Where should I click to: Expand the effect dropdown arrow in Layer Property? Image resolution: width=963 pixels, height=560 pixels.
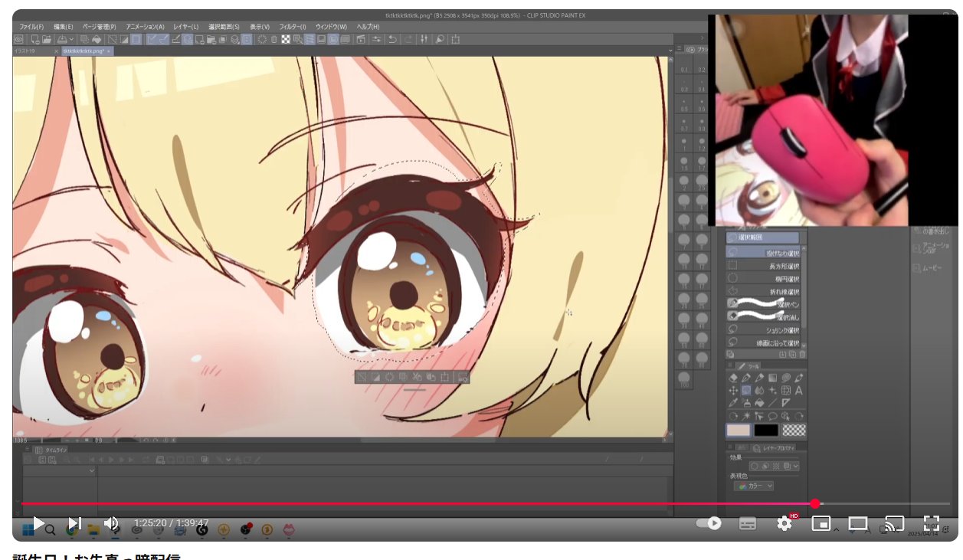tap(796, 467)
